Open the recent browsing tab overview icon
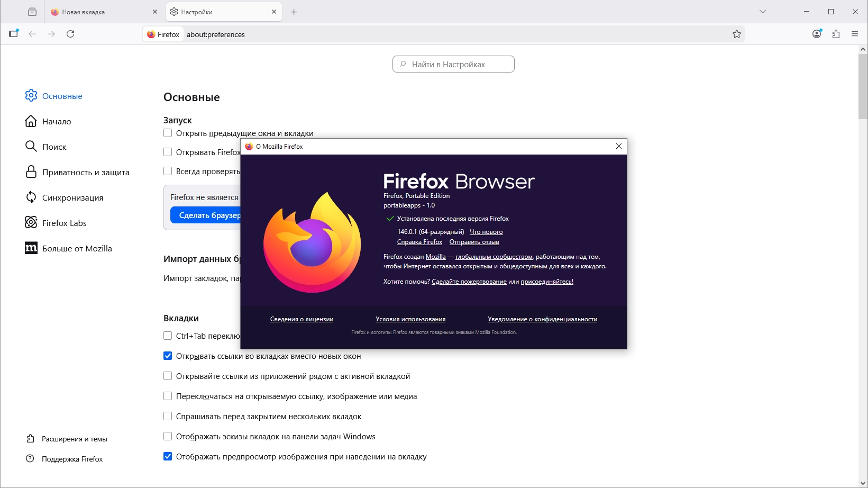 point(32,12)
